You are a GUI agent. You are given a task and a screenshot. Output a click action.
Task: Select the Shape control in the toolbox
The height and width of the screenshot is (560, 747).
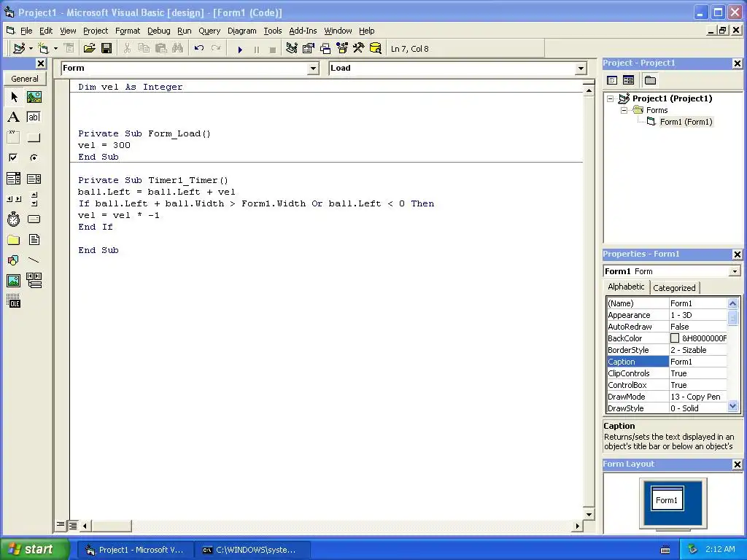point(14,260)
